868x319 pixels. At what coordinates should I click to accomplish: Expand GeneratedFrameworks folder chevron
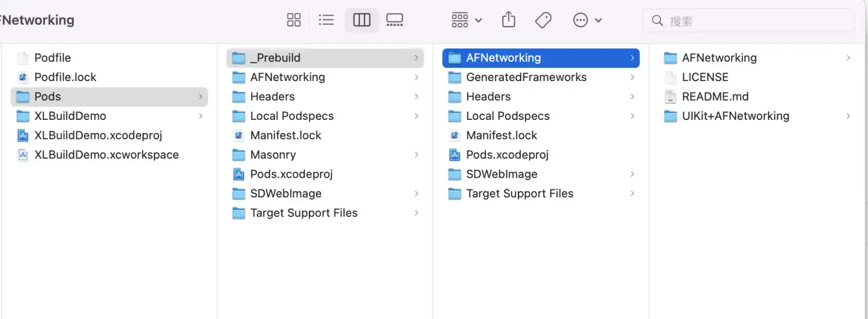click(632, 77)
